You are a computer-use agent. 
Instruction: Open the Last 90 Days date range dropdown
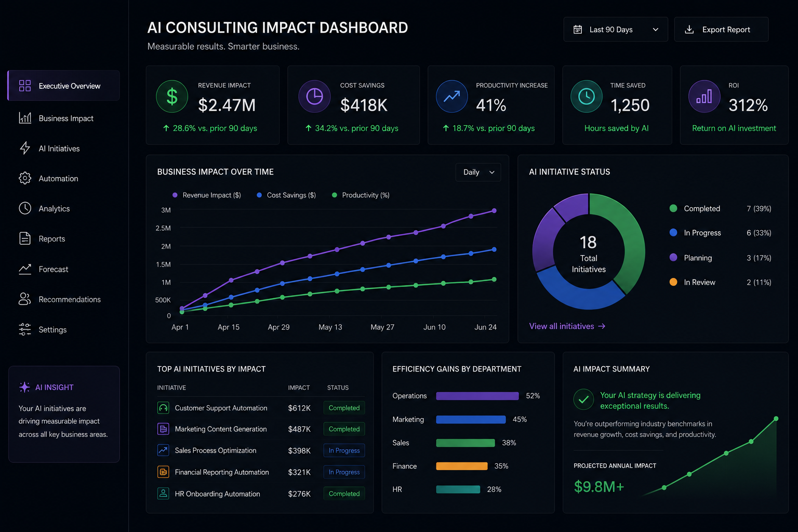pos(616,30)
